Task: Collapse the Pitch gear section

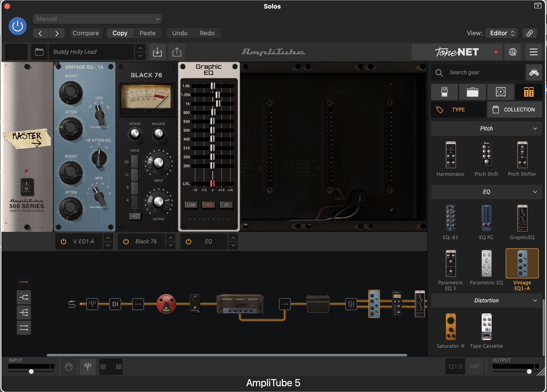Action: 535,128
